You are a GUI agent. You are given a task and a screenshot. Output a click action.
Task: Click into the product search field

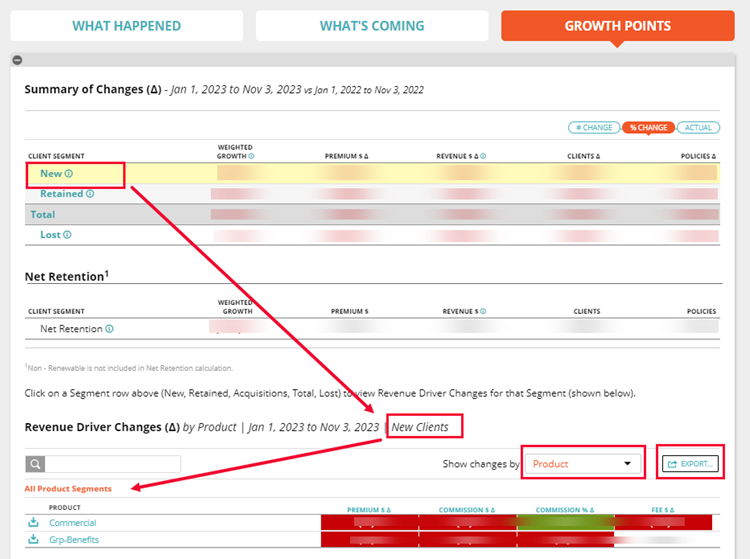tap(114, 464)
